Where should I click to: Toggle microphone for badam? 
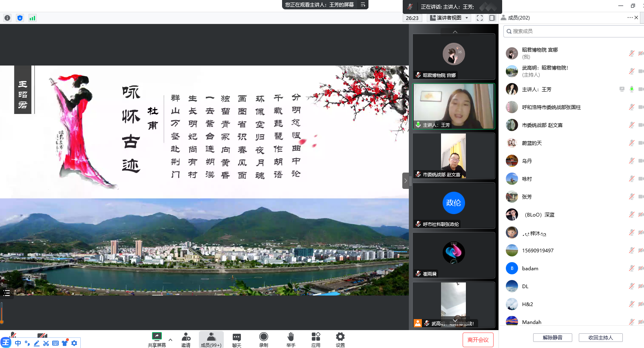tap(631, 268)
